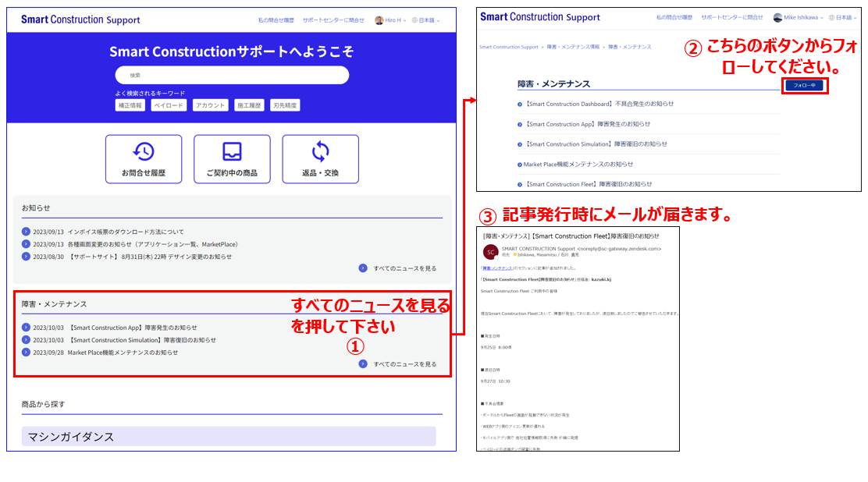Click Hiro H's profile avatar on home page
The image size is (868, 482).
tap(379, 20)
